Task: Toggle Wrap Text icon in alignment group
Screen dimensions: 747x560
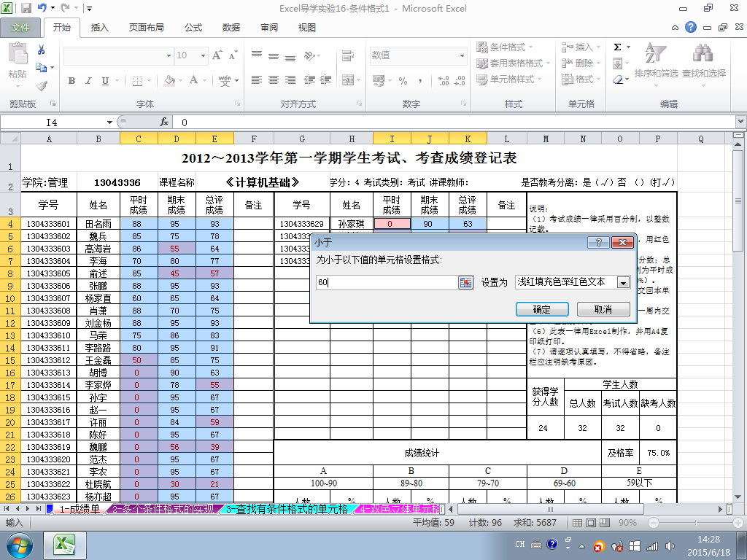Action: pos(348,55)
